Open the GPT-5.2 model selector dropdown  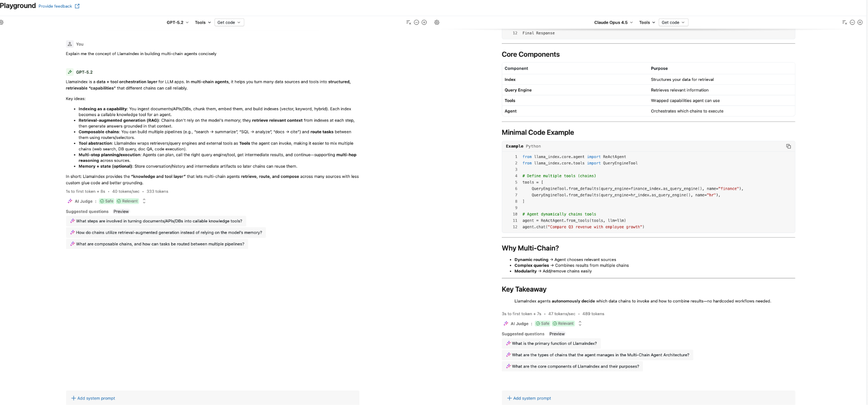coord(178,22)
